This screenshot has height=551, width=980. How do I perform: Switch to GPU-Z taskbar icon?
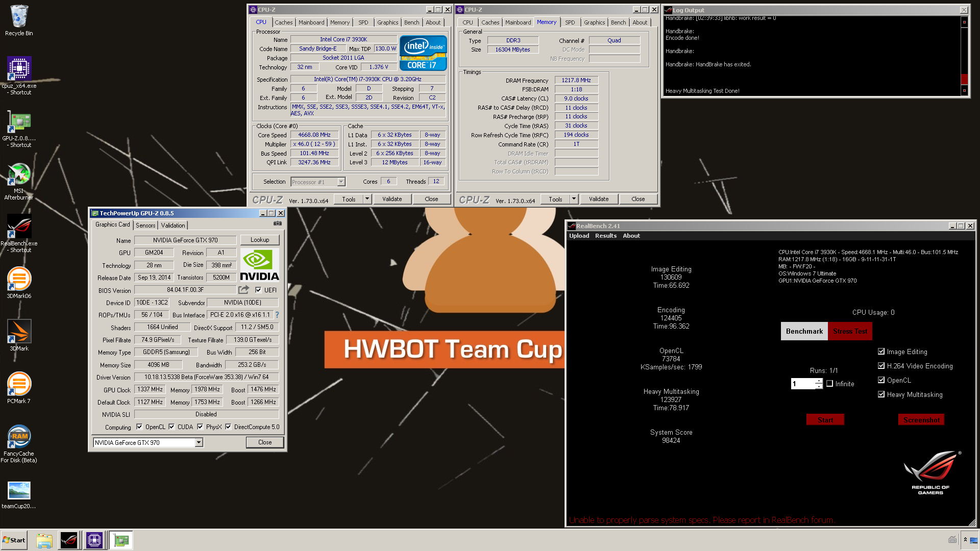click(x=121, y=540)
